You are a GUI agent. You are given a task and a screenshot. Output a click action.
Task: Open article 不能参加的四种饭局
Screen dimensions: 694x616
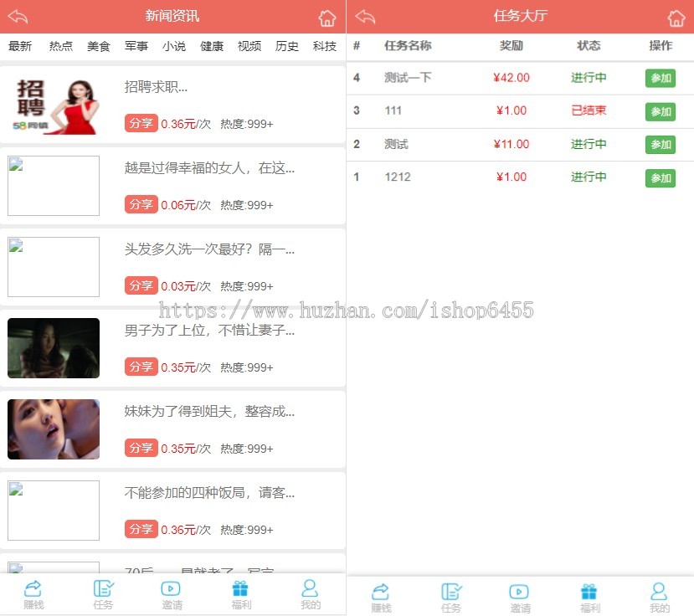click(x=209, y=492)
